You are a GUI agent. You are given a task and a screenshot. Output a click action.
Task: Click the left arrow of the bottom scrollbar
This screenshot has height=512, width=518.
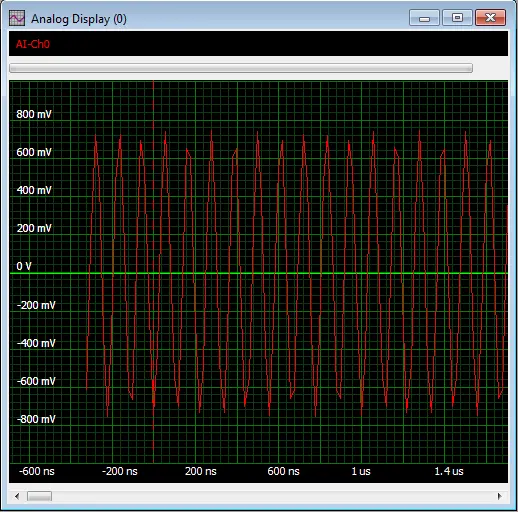17,496
